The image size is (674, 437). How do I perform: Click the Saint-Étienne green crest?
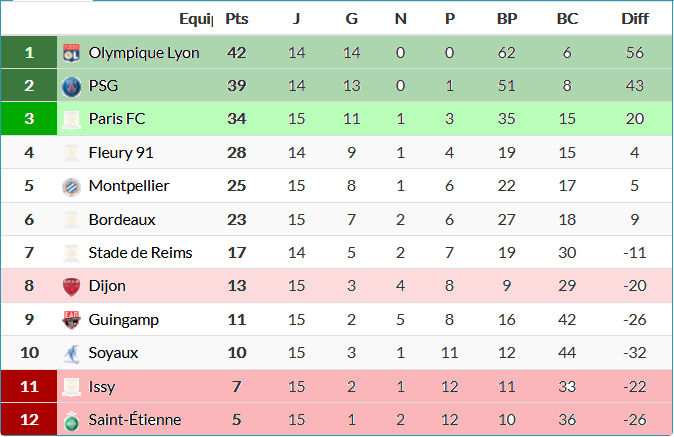point(71,420)
